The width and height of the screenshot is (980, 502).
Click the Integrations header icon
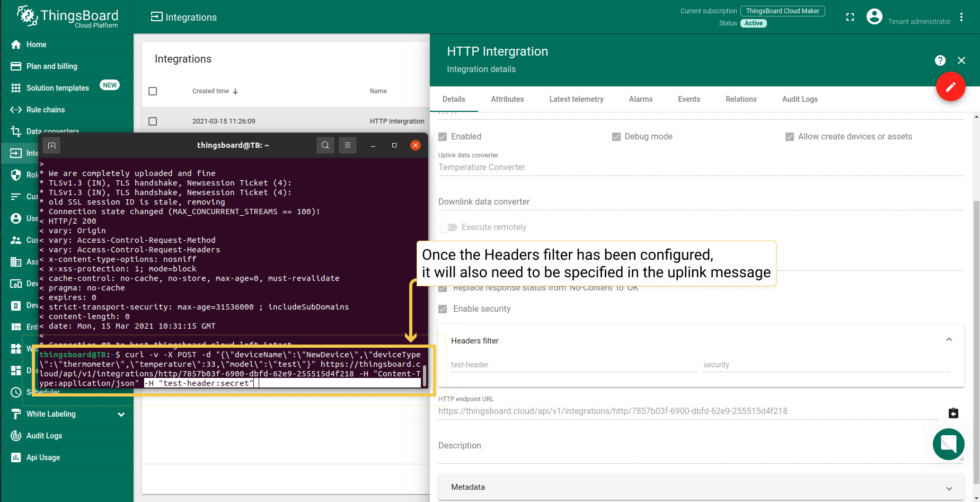(x=156, y=17)
